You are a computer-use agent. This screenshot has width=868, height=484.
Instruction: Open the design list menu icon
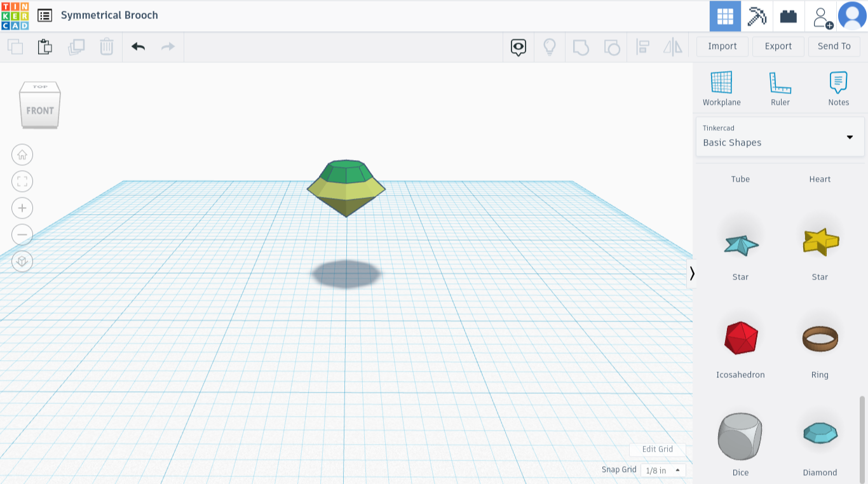44,15
